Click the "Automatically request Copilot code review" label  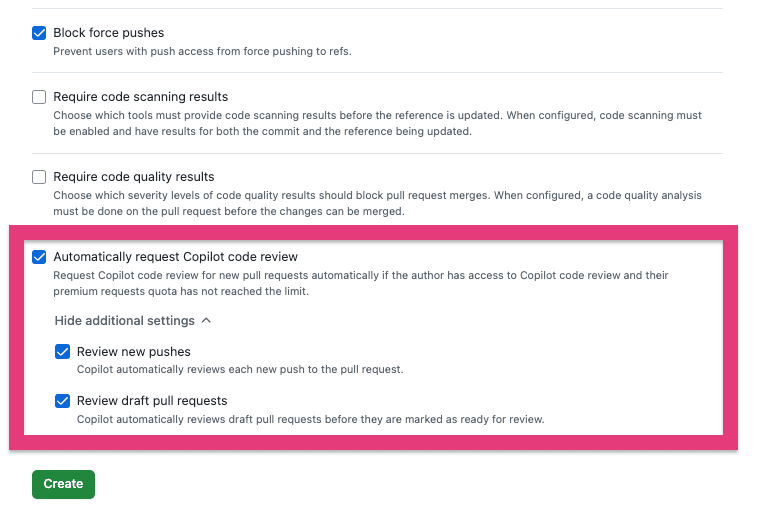tap(175, 257)
